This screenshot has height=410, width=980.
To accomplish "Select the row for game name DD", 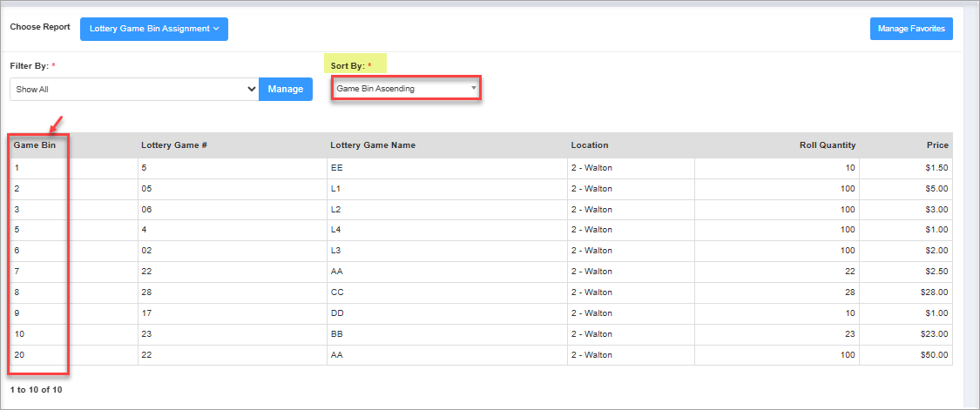I will (338, 313).
